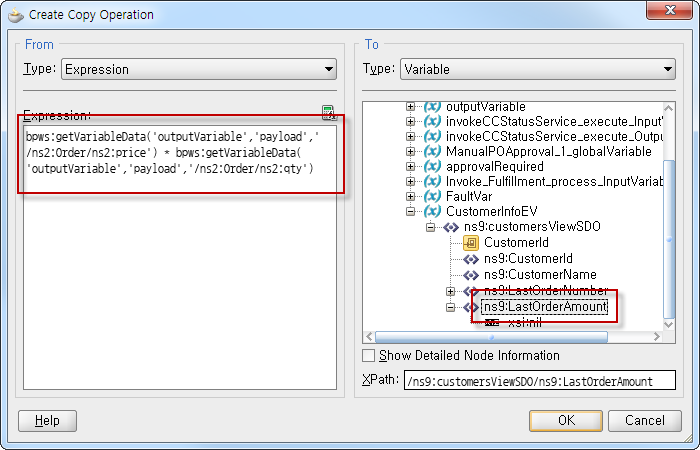Select the ns9:LastOrderAmount tree item
This screenshot has width=700, height=450.
(x=545, y=307)
